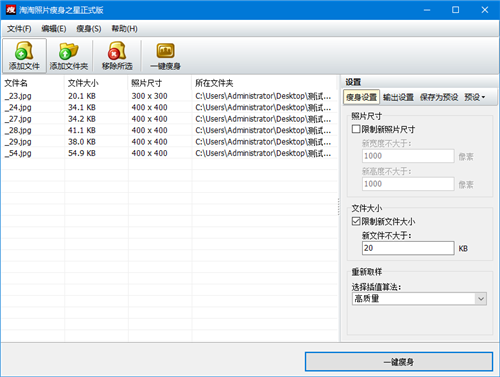Switch to the 输出设置 tab
Screen dimensions: 500x377
click(x=398, y=97)
